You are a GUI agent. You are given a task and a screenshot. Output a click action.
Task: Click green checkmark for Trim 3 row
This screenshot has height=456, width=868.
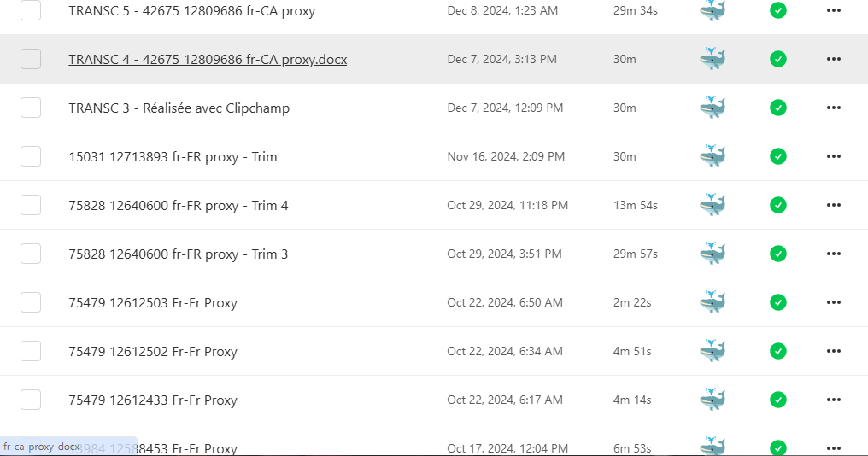pos(777,254)
